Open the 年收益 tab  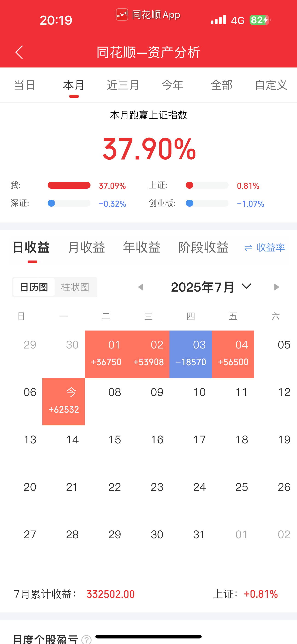coord(142,248)
